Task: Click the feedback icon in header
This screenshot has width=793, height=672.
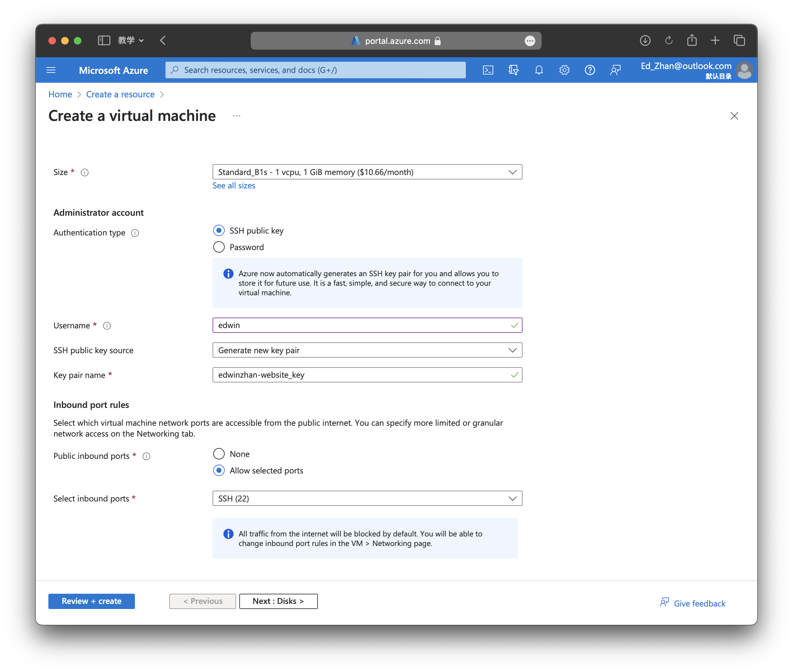Action: [615, 70]
